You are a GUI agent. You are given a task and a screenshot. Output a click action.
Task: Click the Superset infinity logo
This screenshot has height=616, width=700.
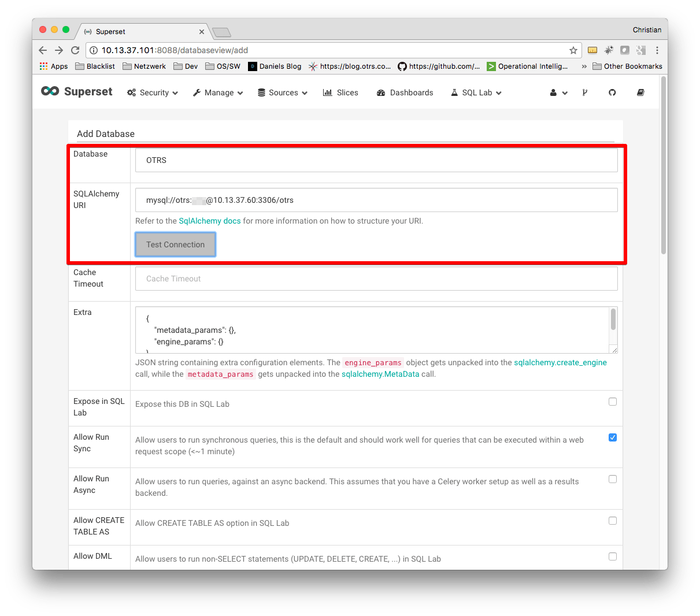(50, 91)
